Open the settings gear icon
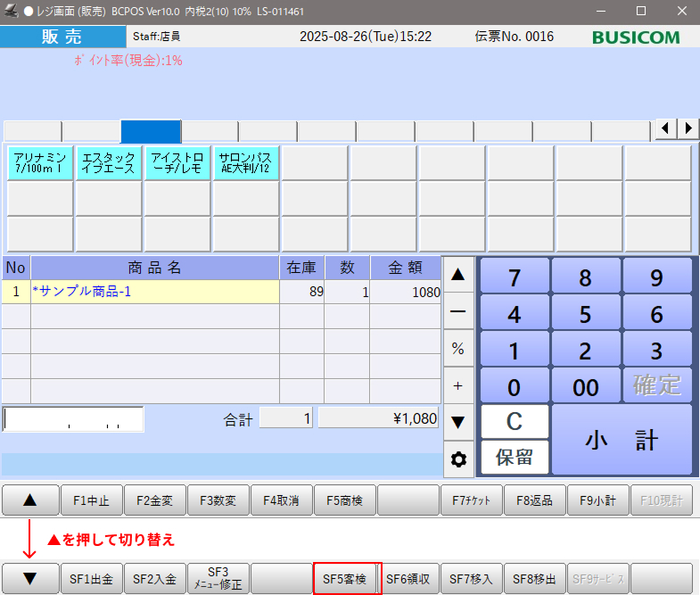 pos(458,459)
